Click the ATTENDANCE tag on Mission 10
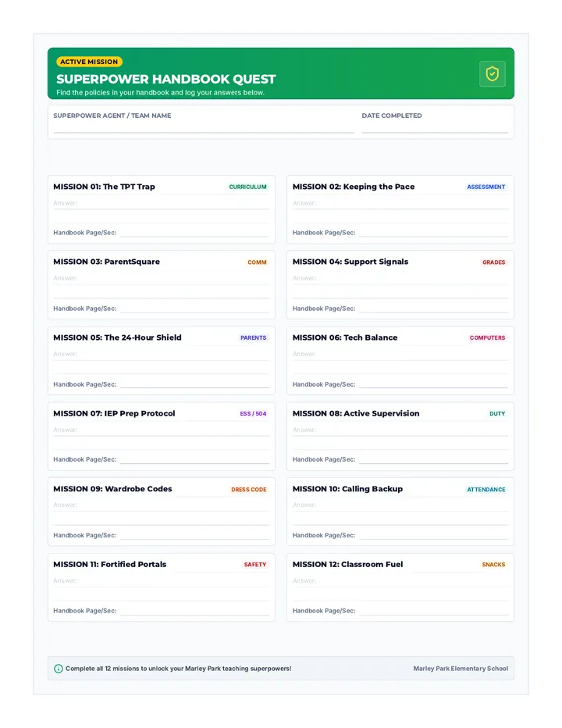Screen dimensions: 562x728 tap(486, 489)
